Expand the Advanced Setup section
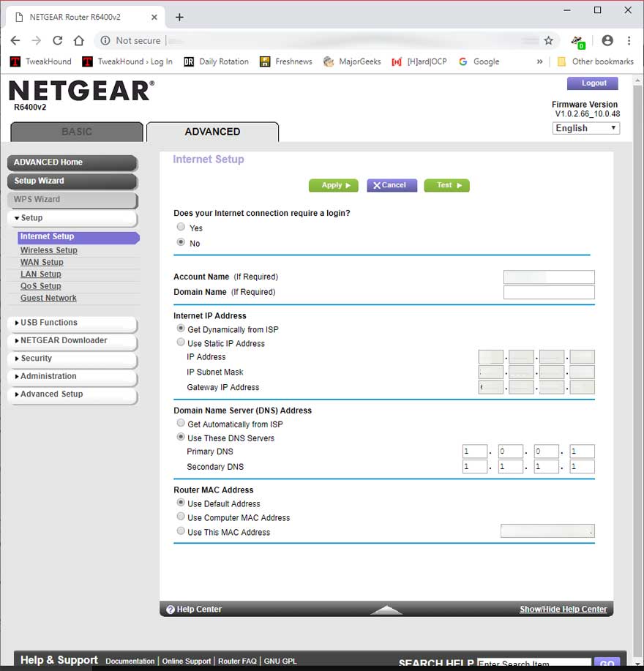Image resolution: width=644 pixels, height=671 pixels. click(72, 395)
